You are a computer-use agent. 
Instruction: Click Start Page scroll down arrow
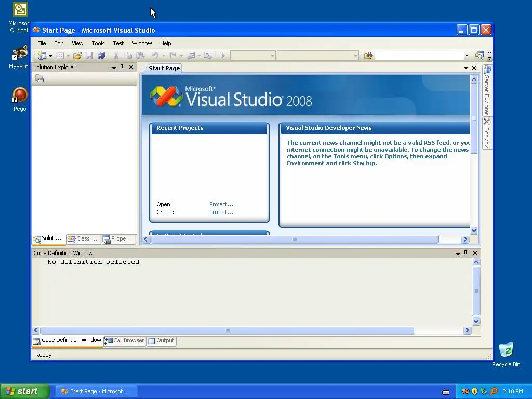tap(474, 230)
